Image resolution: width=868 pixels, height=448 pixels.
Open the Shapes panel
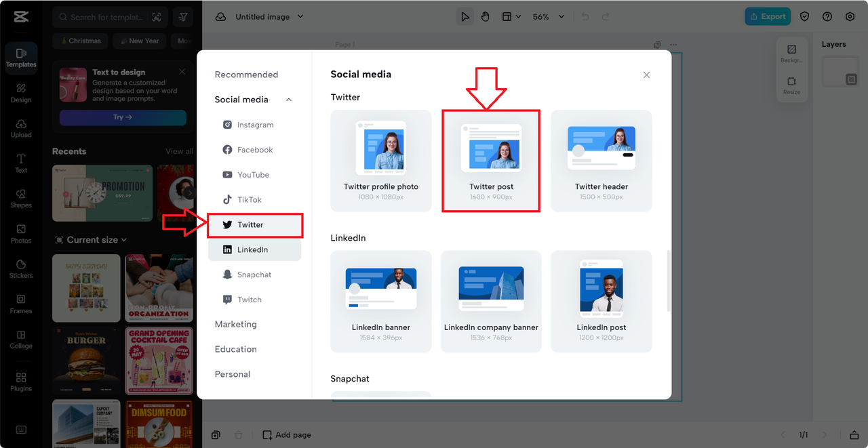click(21, 199)
